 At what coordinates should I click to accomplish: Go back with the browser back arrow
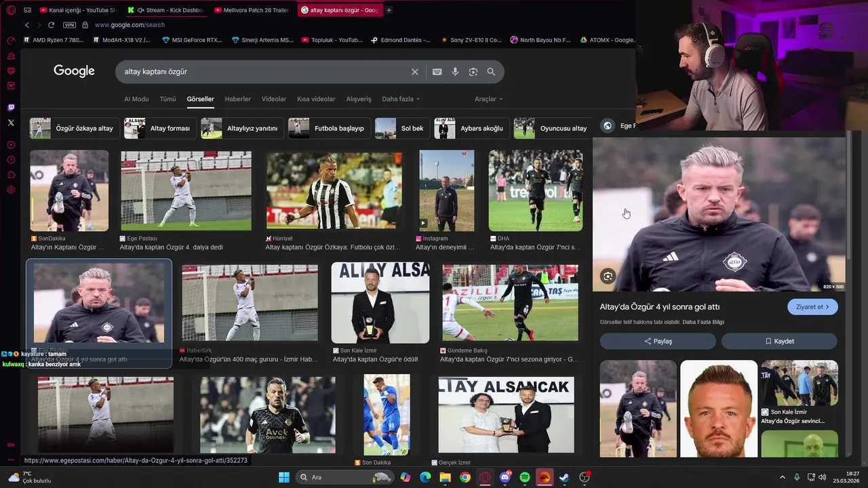coord(27,25)
